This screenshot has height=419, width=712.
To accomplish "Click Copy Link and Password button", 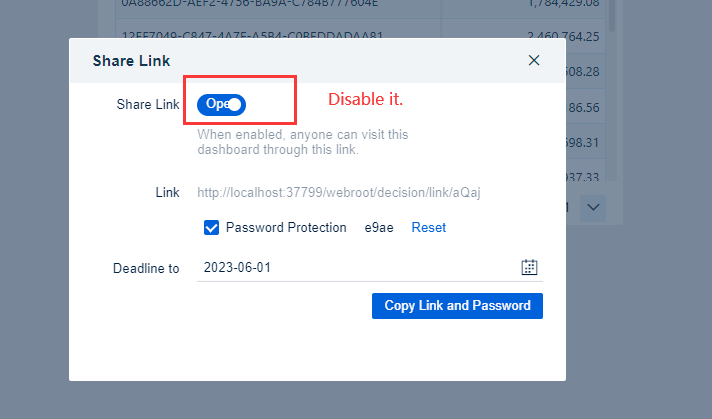I will pyautogui.click(x=457, y=306).
